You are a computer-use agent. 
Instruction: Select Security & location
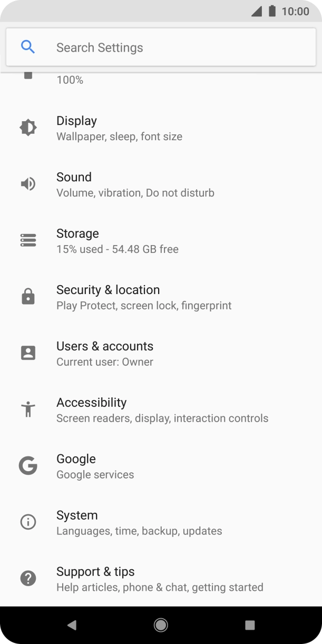pos(143,297)
